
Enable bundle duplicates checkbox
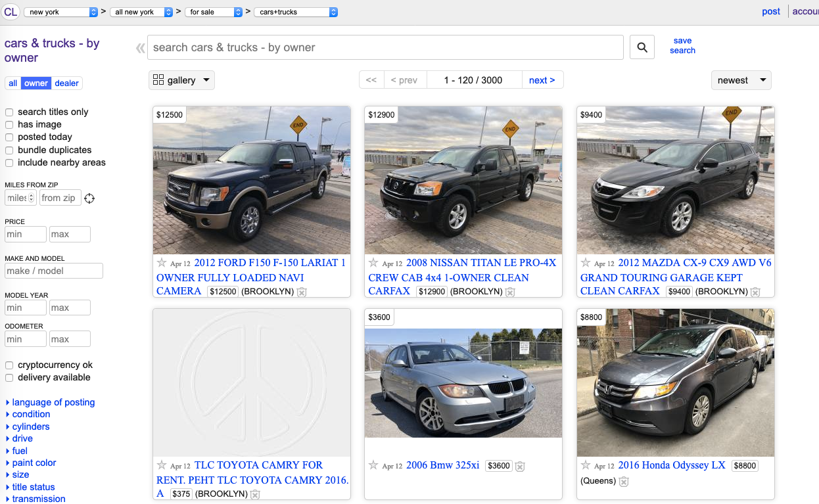(9, 150)
